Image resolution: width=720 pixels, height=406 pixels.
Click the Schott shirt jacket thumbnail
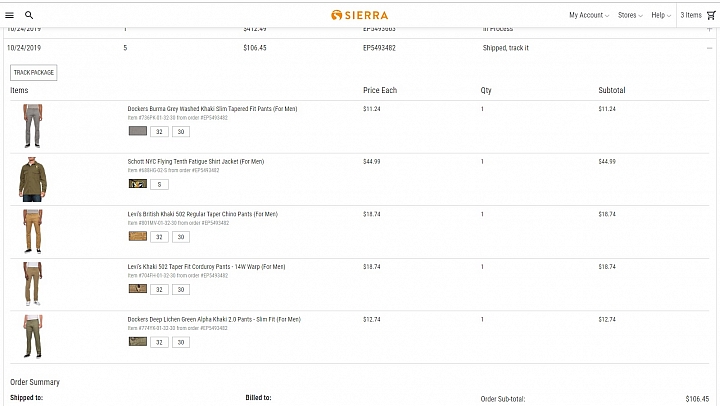[33, 179]
